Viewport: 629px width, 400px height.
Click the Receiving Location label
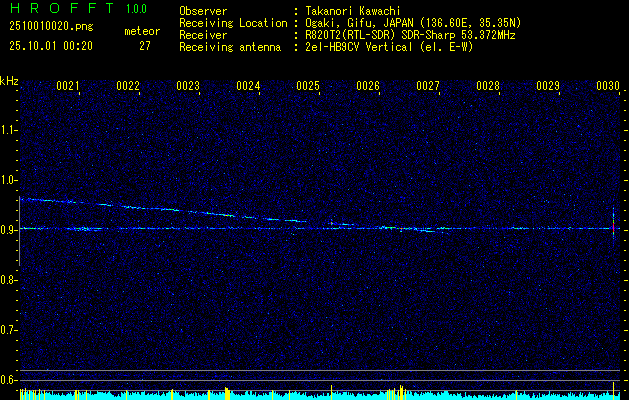(x=233, y=23)
